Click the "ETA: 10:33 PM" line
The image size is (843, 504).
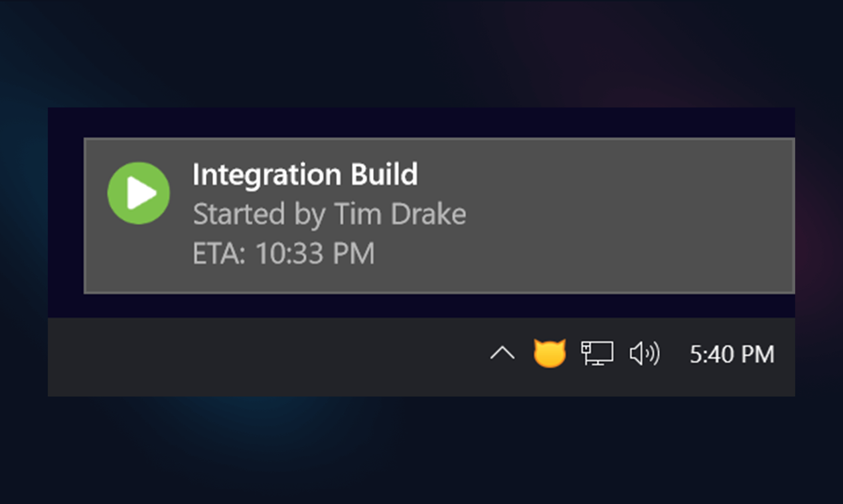click(x=283, y=253)
